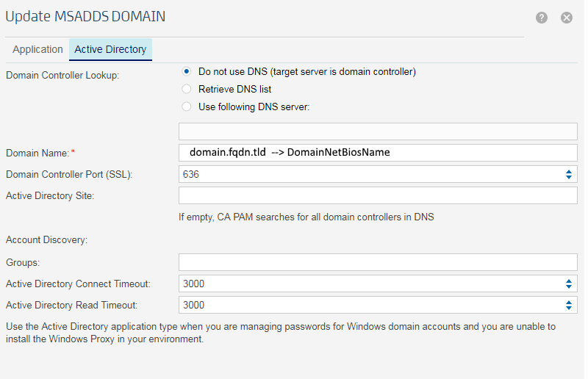Click the 'Update MSADDS DOMAIN' title

pyautogui.click(x=85, y=16)
